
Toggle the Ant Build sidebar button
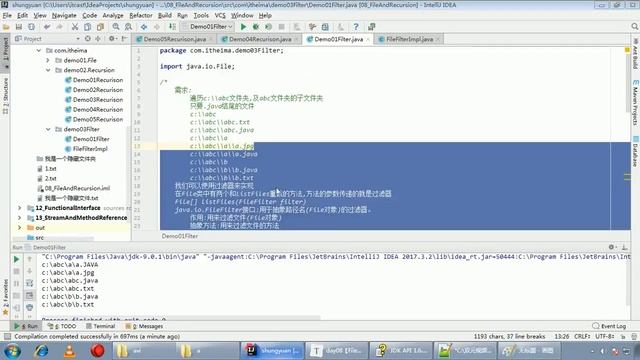tap(635, 54)
